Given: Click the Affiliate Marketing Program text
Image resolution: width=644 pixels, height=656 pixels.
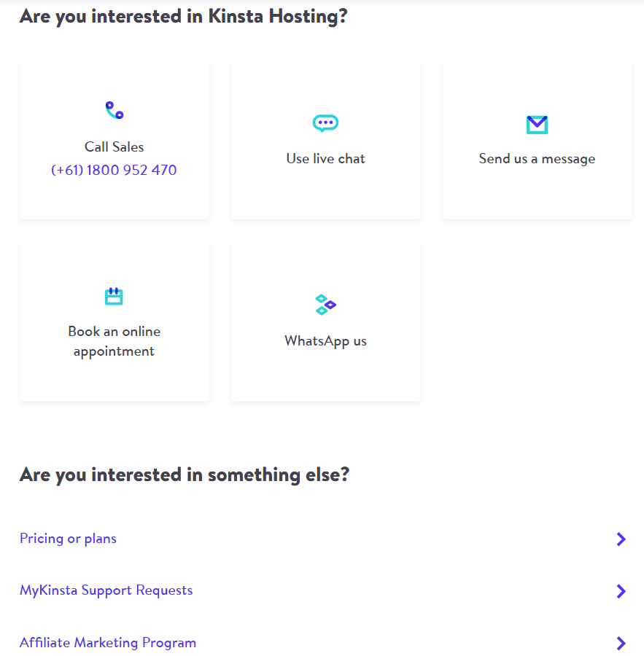Looking at the screenshot, I should pyautogui.click(x=107, y=643).
